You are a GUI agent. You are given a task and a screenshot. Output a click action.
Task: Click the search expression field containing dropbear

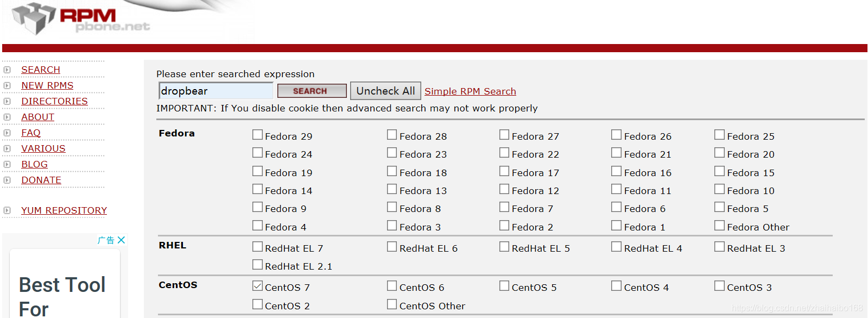(x=216, y=91)
